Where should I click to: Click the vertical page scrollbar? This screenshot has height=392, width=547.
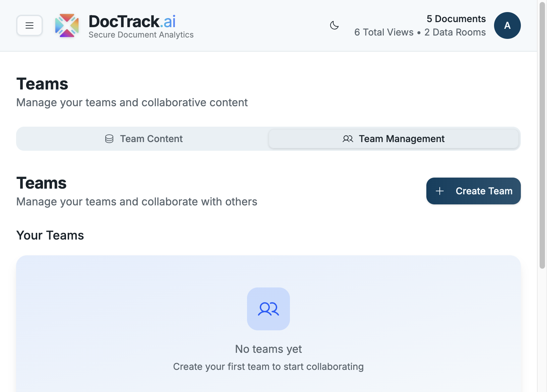pyautogui.click(x=542, y=136)
